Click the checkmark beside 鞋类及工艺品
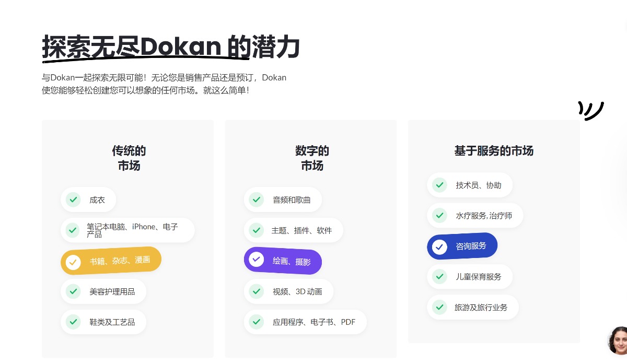 tap(73, 322)
